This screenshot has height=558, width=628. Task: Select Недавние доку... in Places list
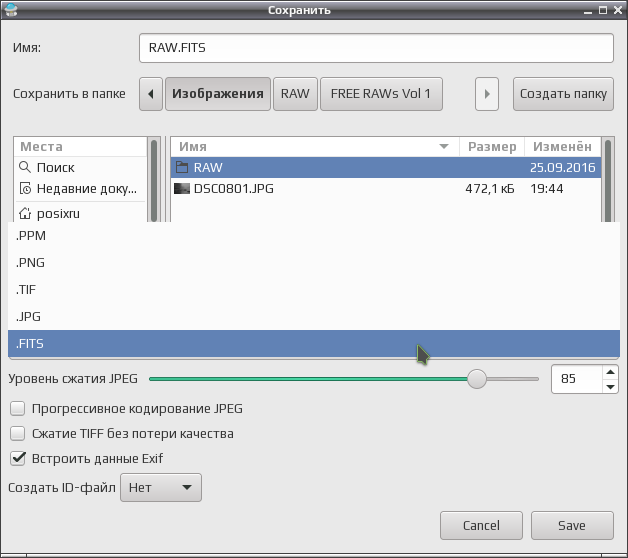tap(81, 188)
